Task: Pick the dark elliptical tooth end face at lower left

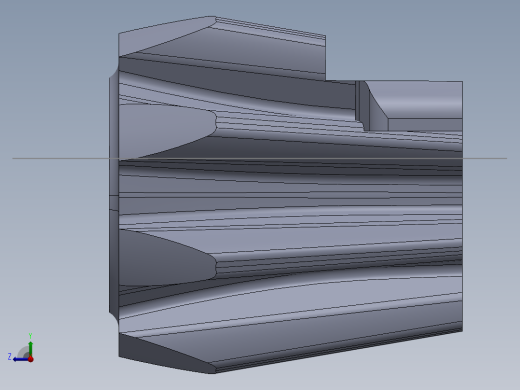Action: 165,258
